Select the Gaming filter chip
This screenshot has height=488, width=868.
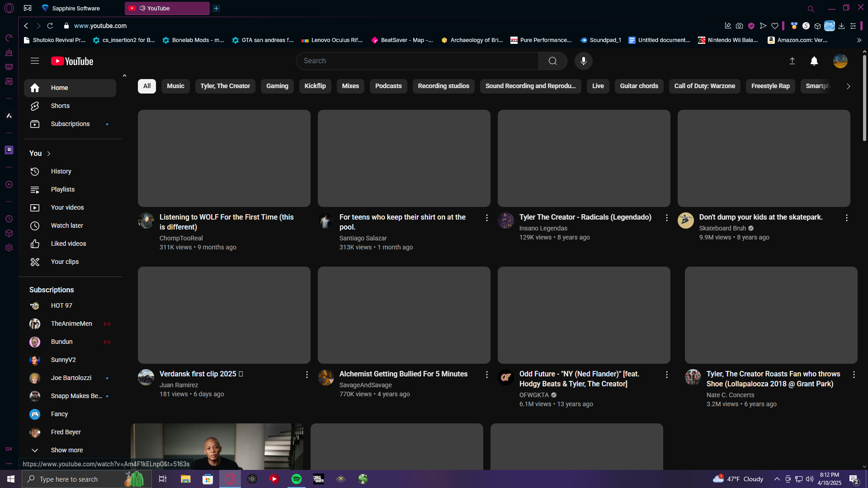[x=277, y=86]
